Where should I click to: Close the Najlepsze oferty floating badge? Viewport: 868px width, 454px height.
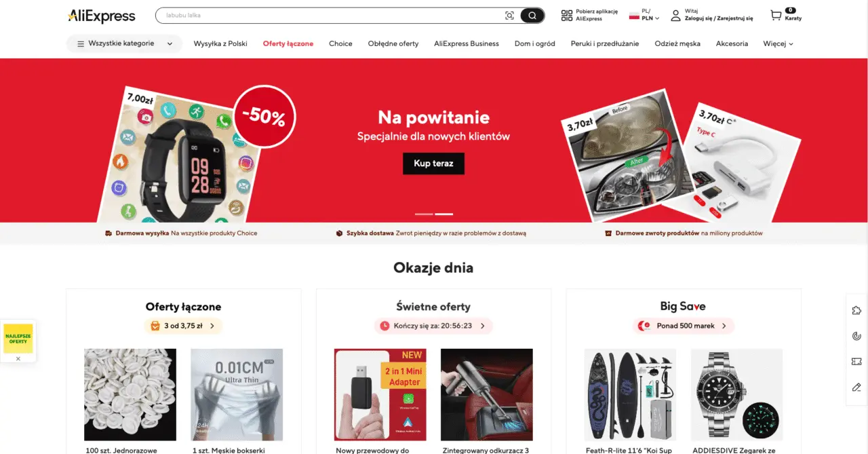[18, 358]
